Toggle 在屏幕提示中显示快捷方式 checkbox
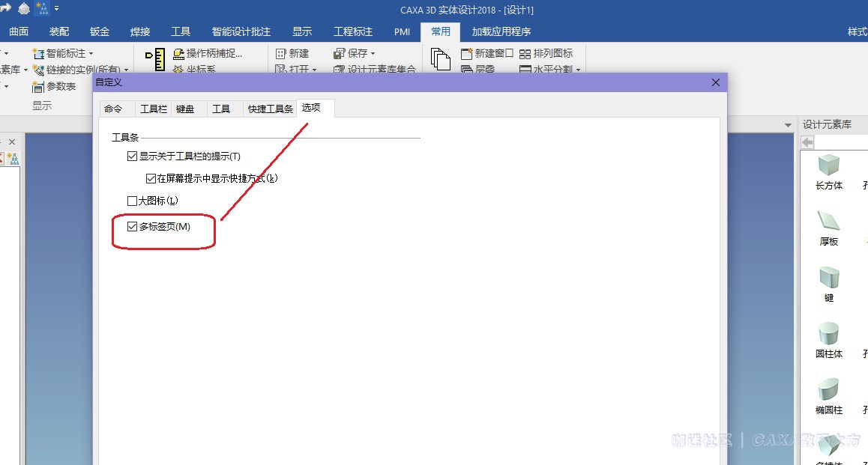The image size is (868, 465). [151, 179]
